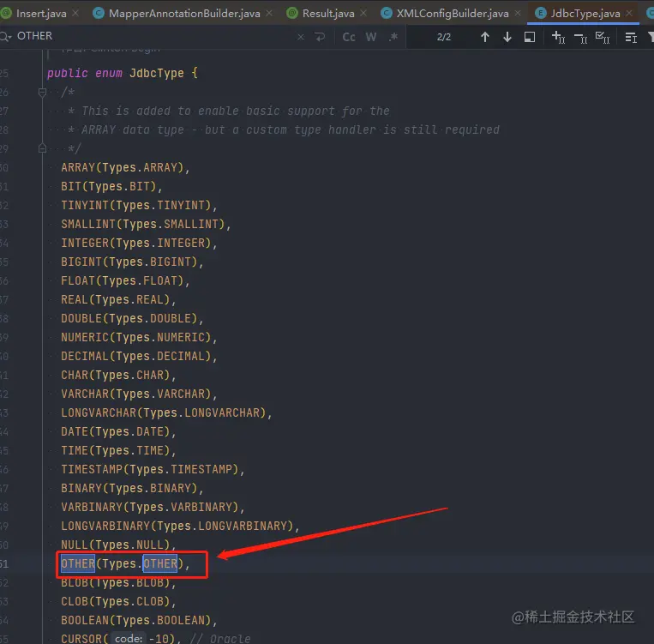Click the TINYINT(Types.TINYINT) line

[x=139, y=205]
